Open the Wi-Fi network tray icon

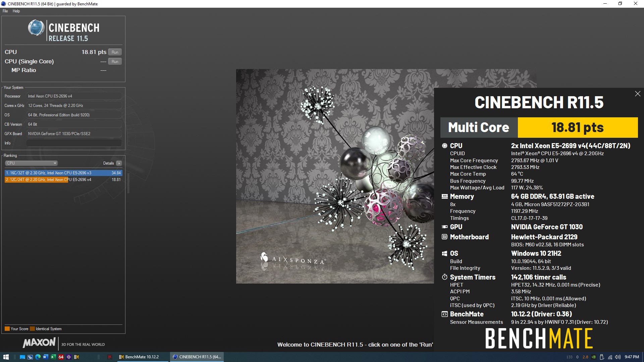[x=610, y=357]
